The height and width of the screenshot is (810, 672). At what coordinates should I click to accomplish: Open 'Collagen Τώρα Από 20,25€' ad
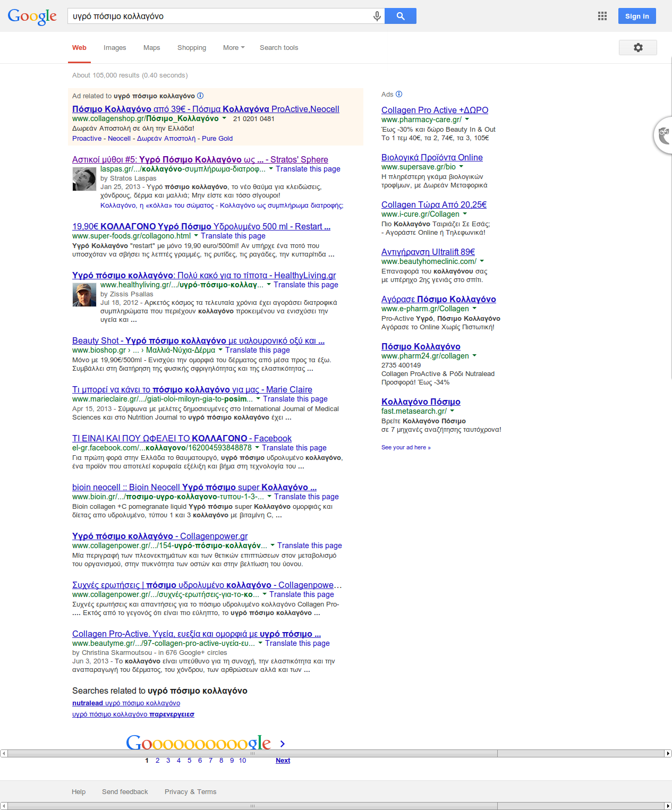pyautogui.click(x=434, y=204)
